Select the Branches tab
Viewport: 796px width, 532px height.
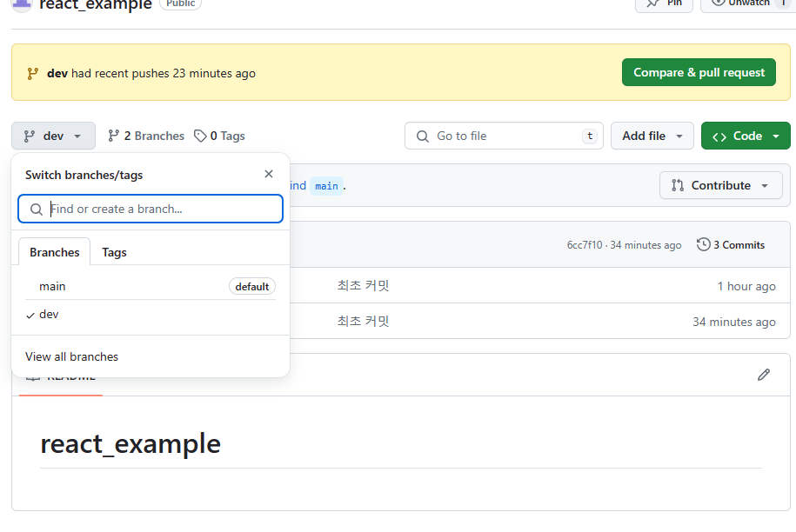pyautogui.click(x=54, y=252)
